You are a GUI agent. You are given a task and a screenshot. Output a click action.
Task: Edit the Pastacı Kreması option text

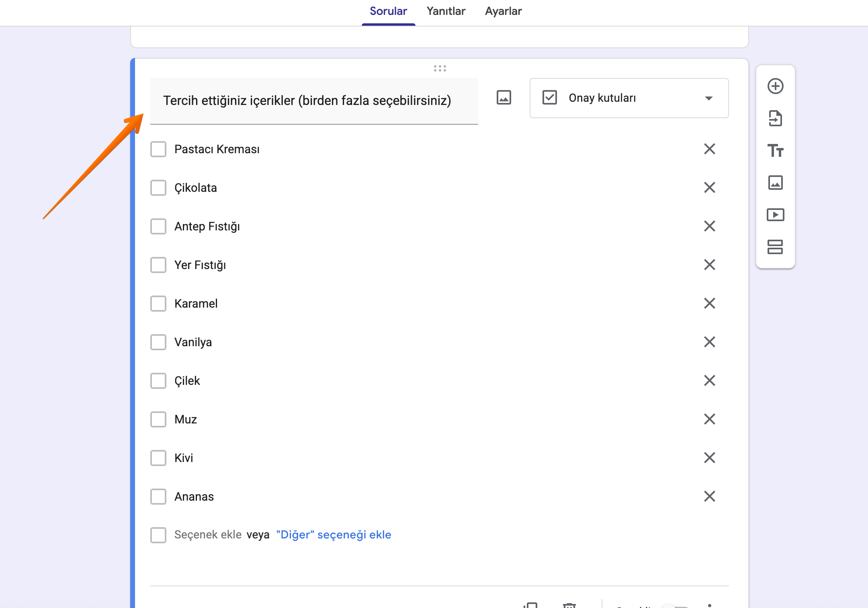click(217, 149)
